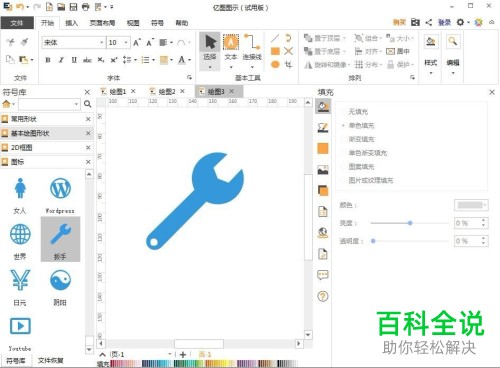Switch to the Page Layout ribbon tab
This screenshot has height=368, width=500.
[102, 23]
